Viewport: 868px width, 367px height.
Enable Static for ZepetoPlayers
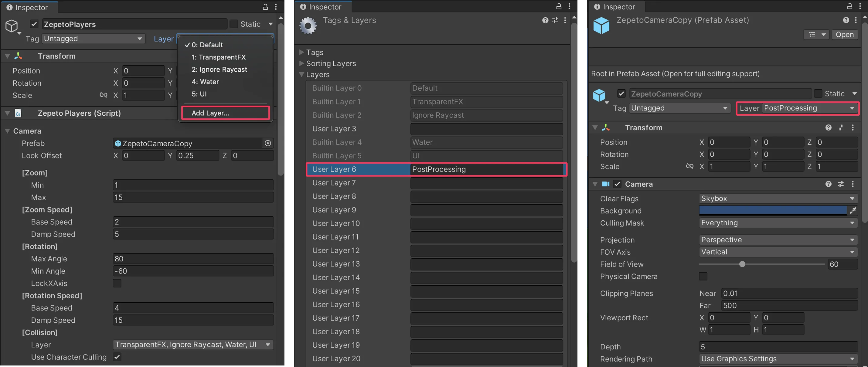[x=233, y=24]
